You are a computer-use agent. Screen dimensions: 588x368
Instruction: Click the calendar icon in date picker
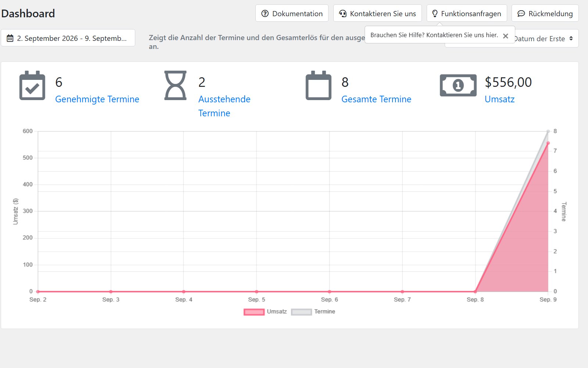point(10,38)
